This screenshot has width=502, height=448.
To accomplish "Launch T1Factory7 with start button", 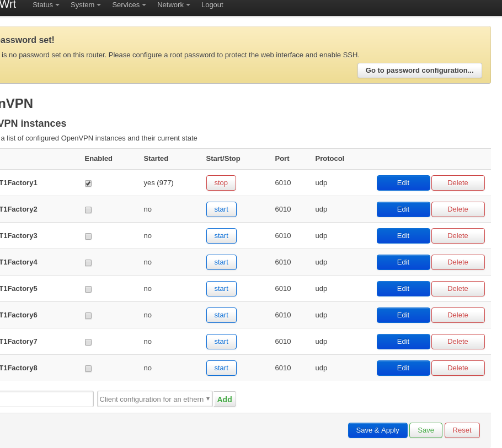I will tap(221, 342).
